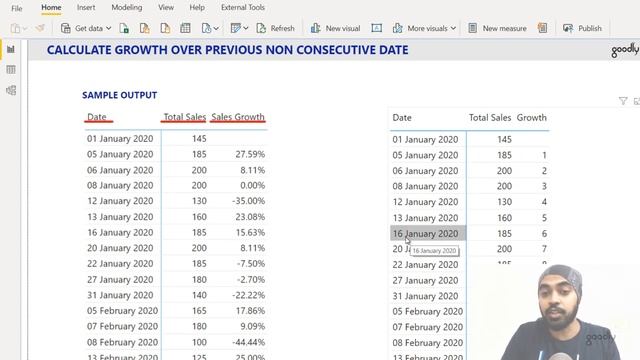Click the Transform data icon
The image size is (640, 360).
(236, 28)
